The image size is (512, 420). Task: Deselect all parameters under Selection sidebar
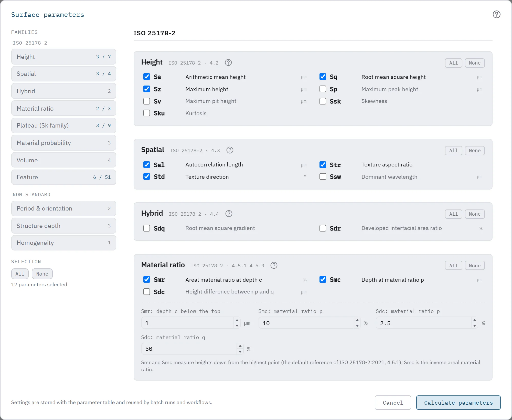[x=42, y=274]
